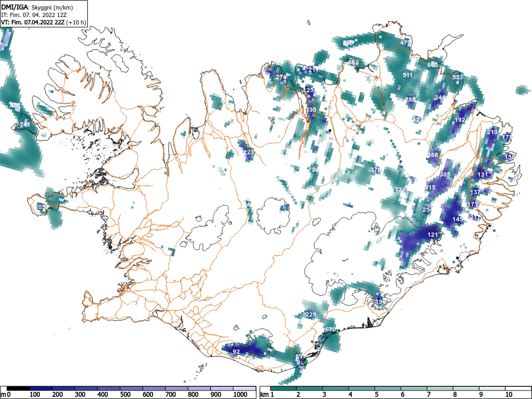
Task: Click the visibility value 125 on the map
Action: (x=309, y=90)
